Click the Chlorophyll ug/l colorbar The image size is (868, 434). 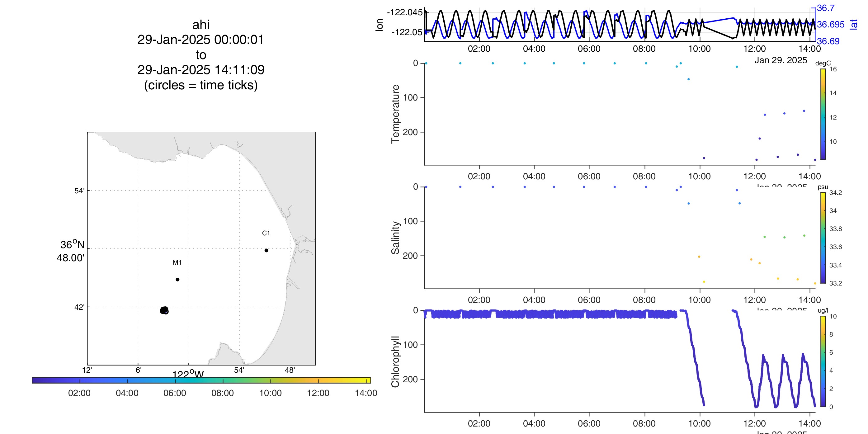pyautogui.click(x=823, y=361)
